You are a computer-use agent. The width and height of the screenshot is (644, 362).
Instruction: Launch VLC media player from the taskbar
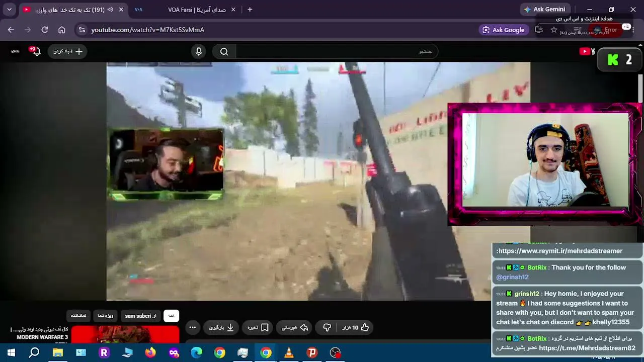coord(289,353)
